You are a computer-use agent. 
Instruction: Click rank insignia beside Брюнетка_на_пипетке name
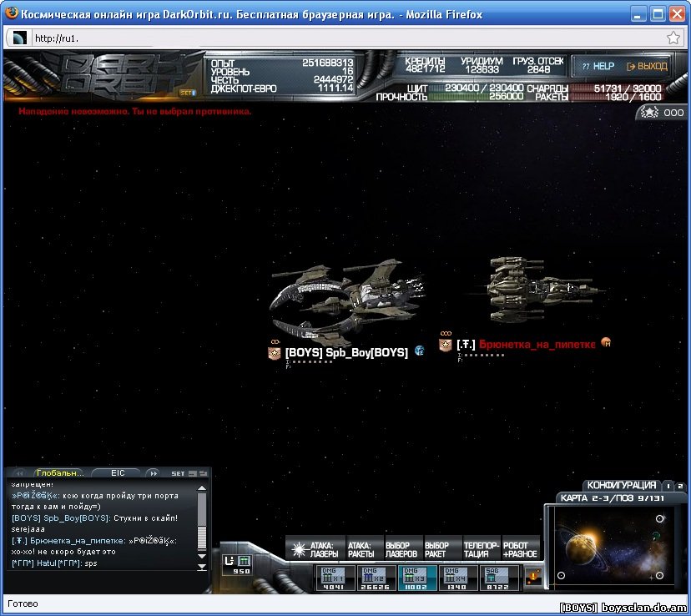pos(446,345)
